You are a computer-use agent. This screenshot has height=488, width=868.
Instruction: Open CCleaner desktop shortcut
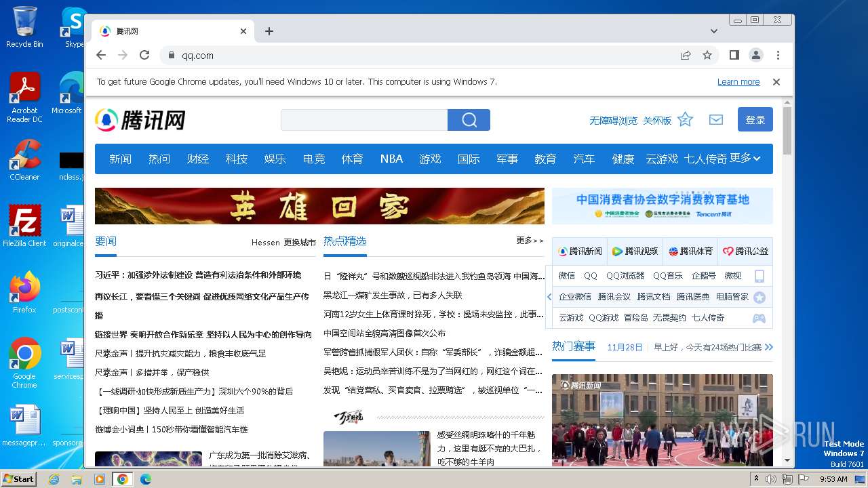pos(24,161)
